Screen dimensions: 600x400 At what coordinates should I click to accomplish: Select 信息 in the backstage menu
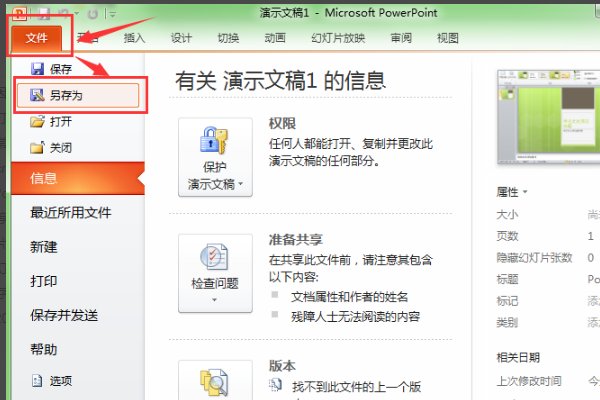78,178
